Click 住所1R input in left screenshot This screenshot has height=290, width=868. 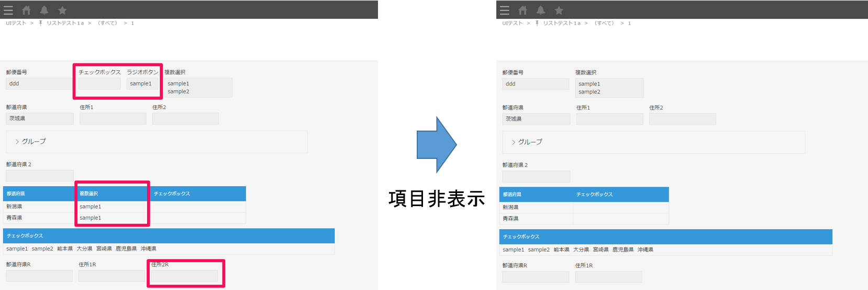pyautogui.click(x=112, y=276)
